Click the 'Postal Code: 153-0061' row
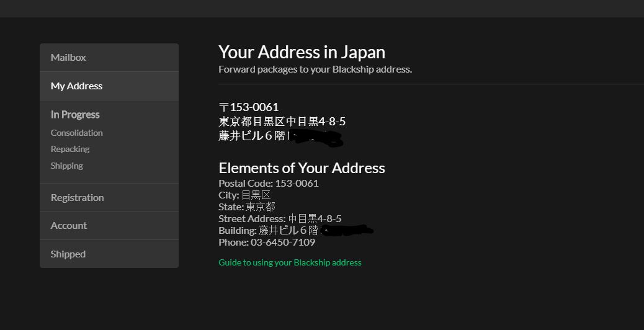 click(269, 184)
